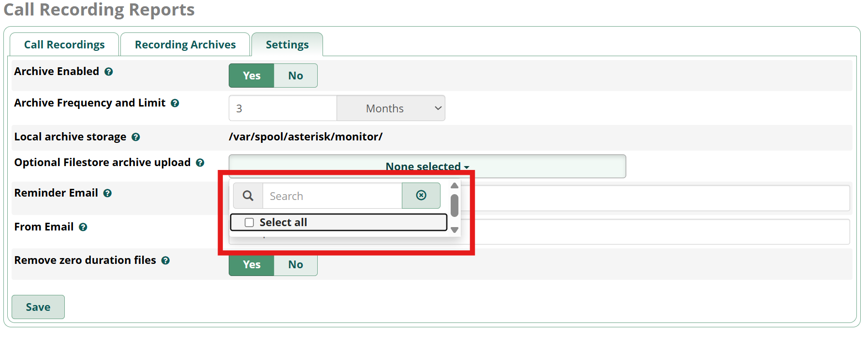Image resolution: width=868 pixels, height=337 pixels.
Task: Click the dropdown list scroll down arrow
Action: pyautogui.click(x=455, y=230)
